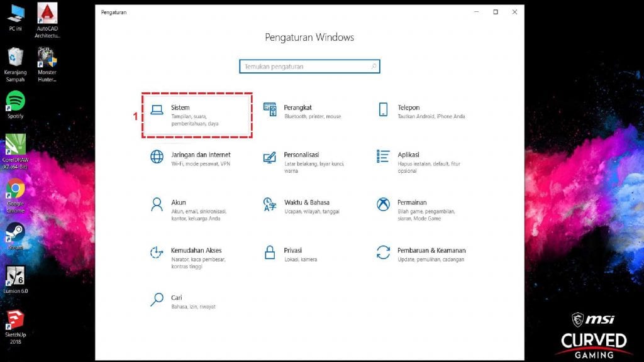Click 'Lokasi, kamera' description text
The height and width of the screenshot is (362, 644).
click(301, 260)
